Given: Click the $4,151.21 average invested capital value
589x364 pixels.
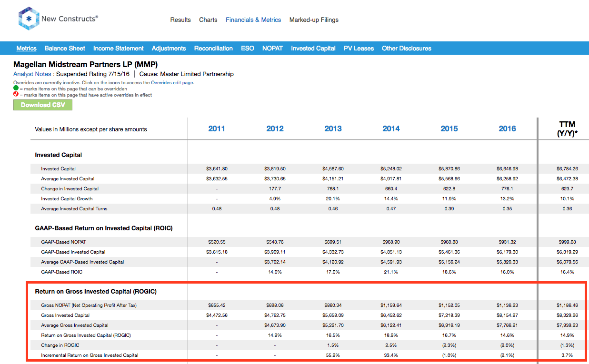Looking at the screenshot, I should pyautogui.click(x=333, y=178).
